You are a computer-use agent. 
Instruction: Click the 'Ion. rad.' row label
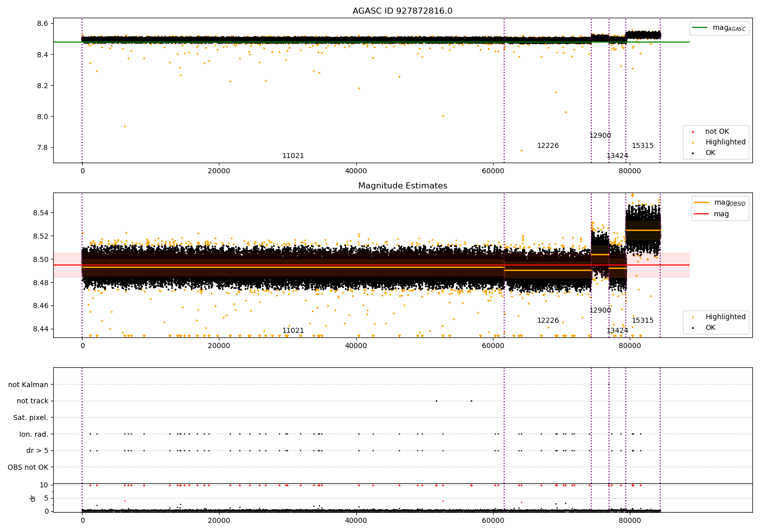pos(34,435)
